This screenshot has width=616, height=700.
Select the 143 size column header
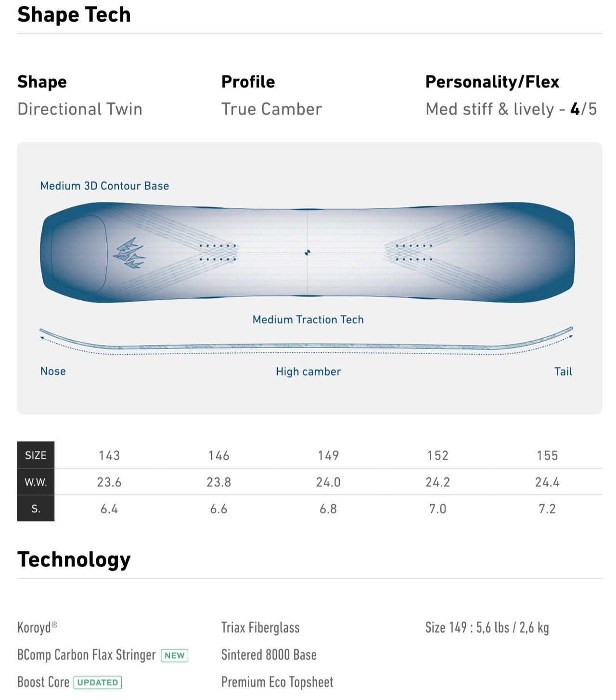109,455
